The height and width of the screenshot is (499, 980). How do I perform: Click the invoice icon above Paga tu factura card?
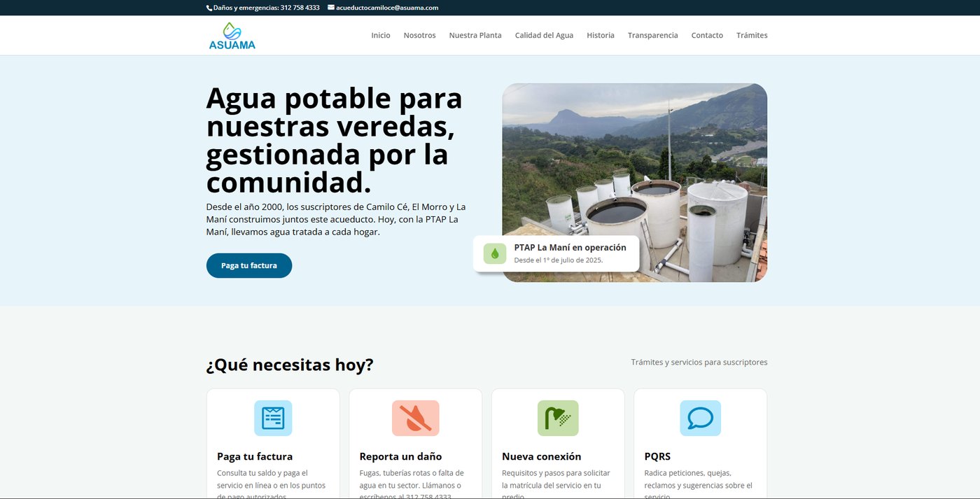(x=273, y=418)
